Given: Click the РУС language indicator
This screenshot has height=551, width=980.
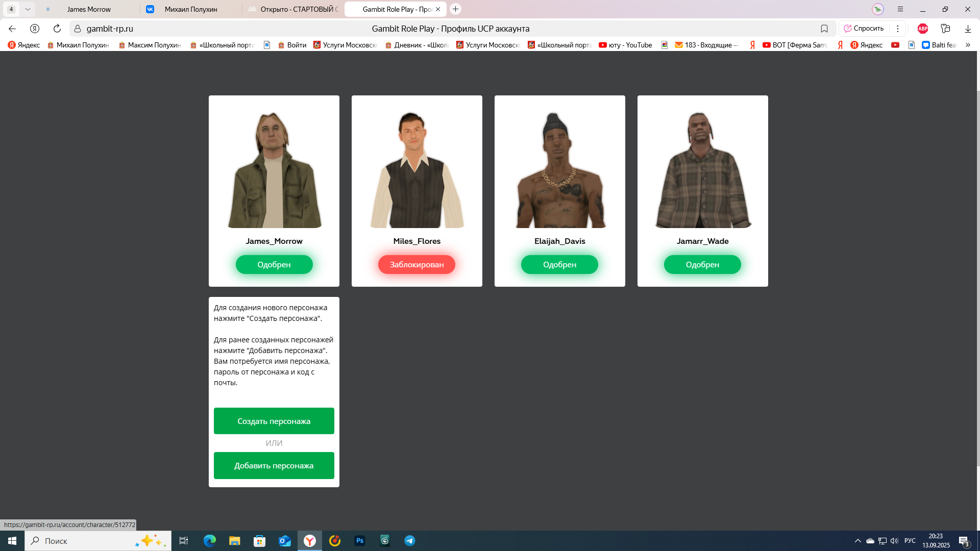Looking at the screenshot, I should (x=910, y=541).
